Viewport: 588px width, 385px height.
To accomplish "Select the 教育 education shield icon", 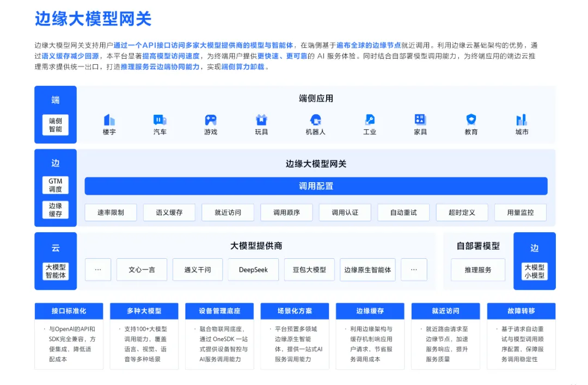I will click(x=471, y=120).
